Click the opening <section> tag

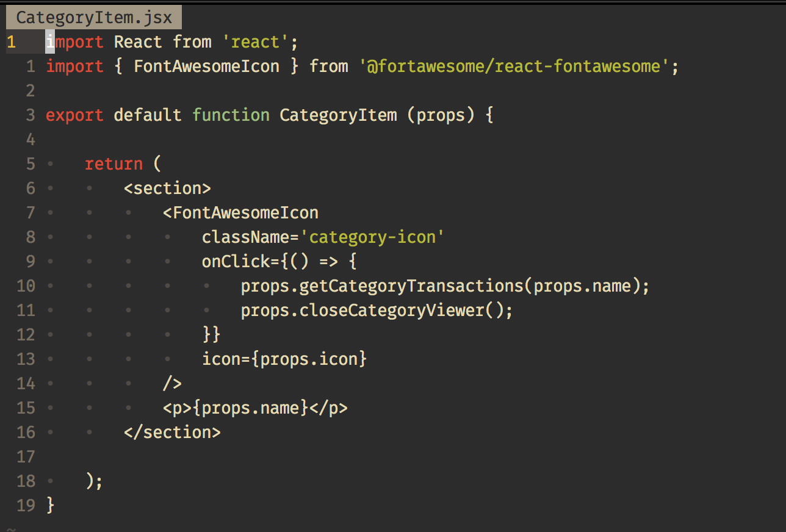click(167, 188)
